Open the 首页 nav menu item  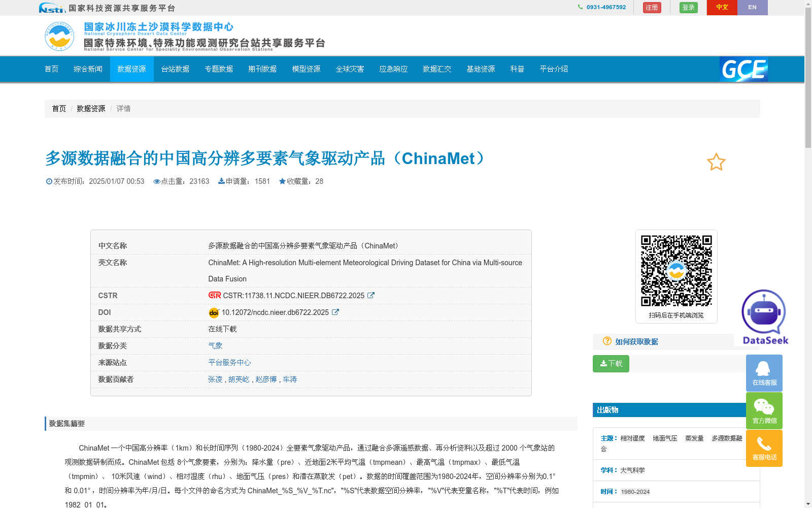click(52, 69)
